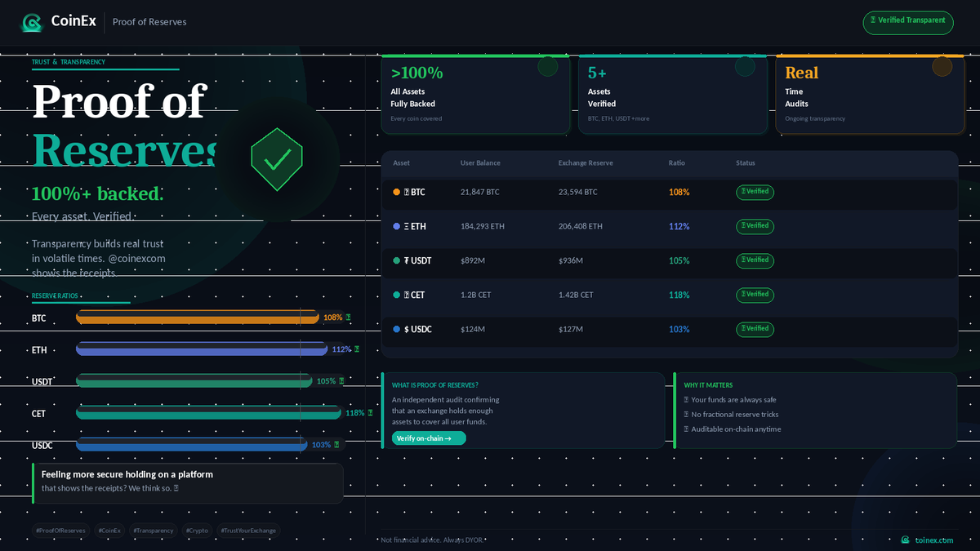Click the coinex.com link in the footer
The image size is (980, 551).
click(x=933, y=540)
